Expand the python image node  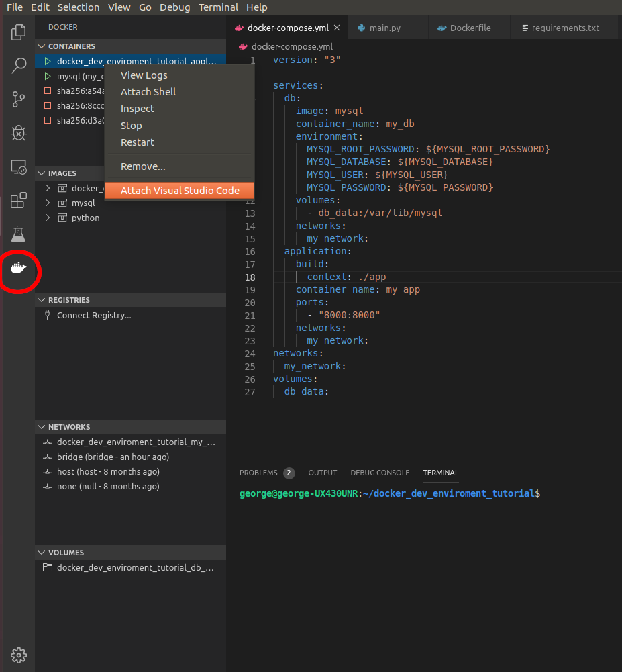click(x=48, y=218)
